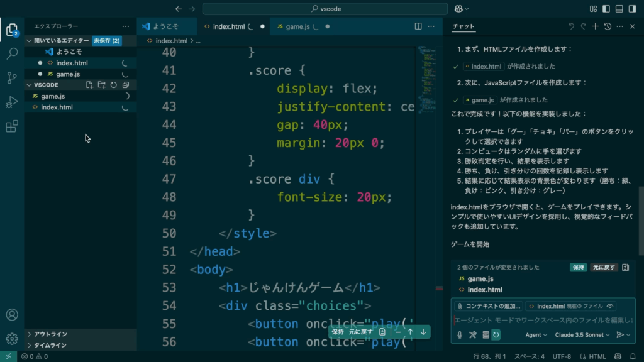644x362 pixels.
Task: Open the Extensions view in activity bar
Action: tap(11, 126)
